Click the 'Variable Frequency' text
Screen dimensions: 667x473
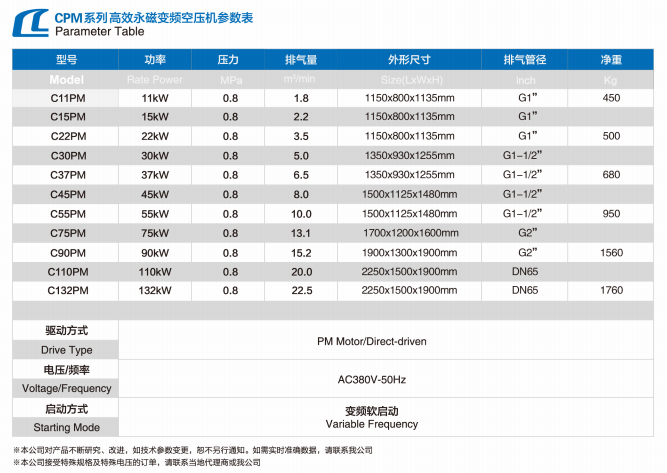[x=372, y=424]
